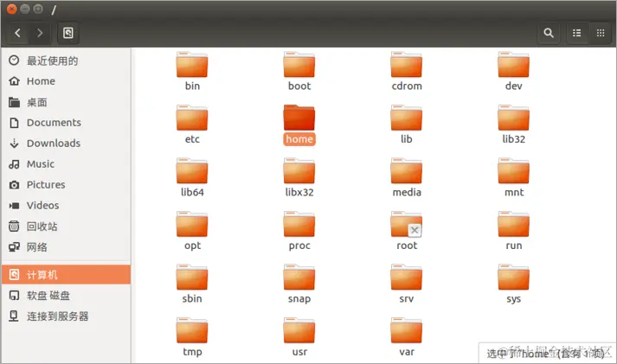This screenshot has height=364, width=617.
Task: Select the proc folder
Action: [x=299, y=231]
